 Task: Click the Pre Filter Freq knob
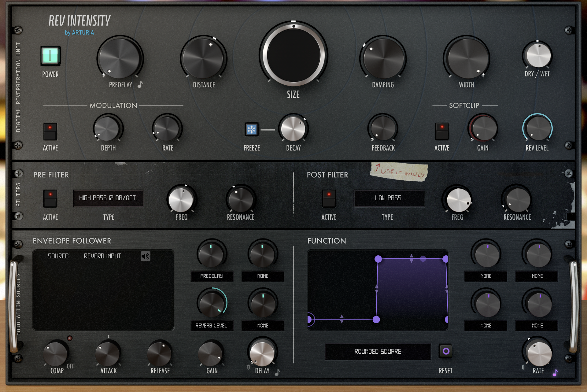click(x=181, y=200)
